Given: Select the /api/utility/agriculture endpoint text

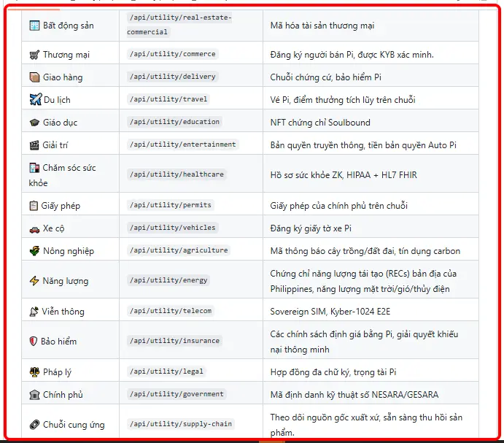Looking at the screenshot, I should [x=179, y=250].
